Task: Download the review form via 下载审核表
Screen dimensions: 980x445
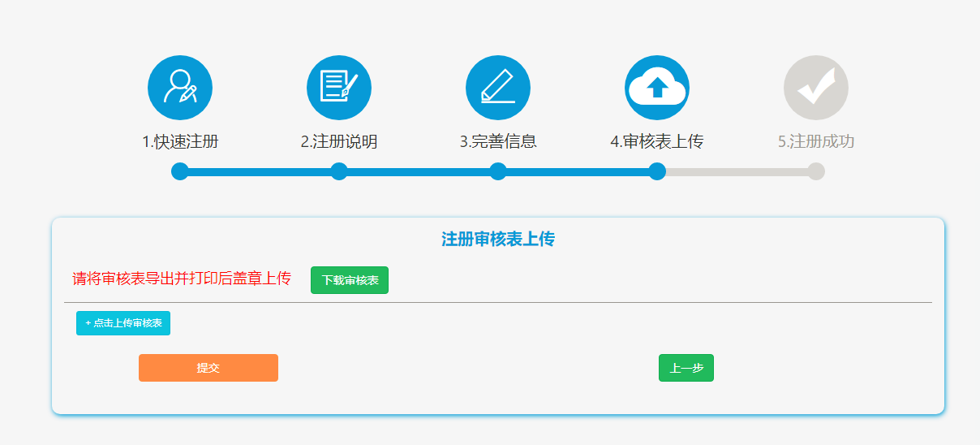Action: pos(350,280)
